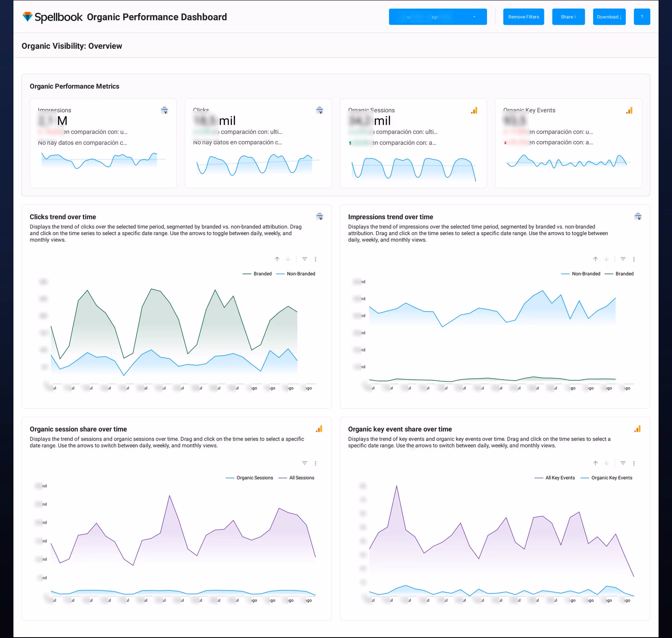672x638 pixels.
Task: Click Analytics icon on Organic Key Events card
Action: 629,110
